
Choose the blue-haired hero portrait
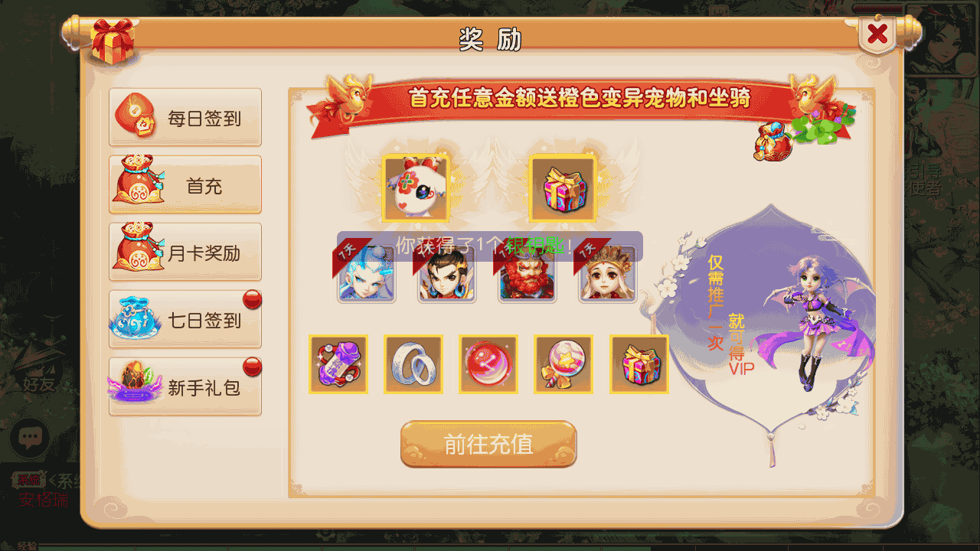[x=367, y=274]
